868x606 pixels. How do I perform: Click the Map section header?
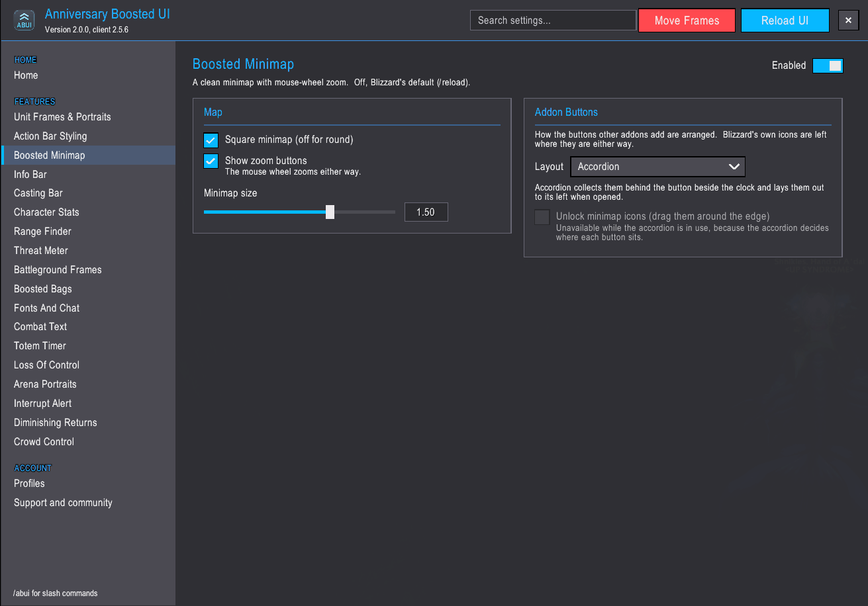(213, 112)
